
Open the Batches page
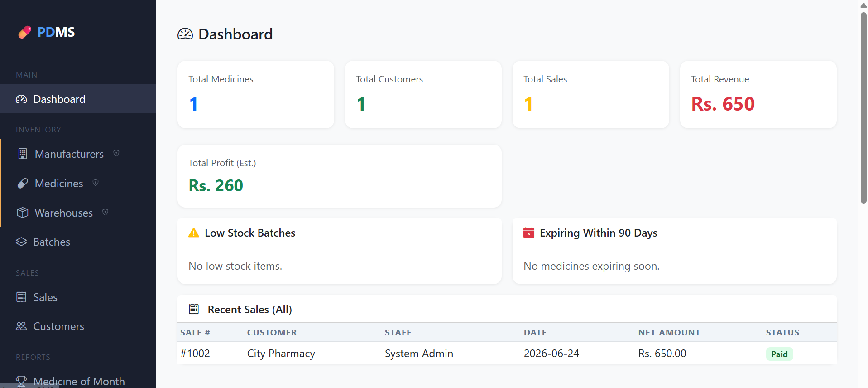click(52, 242)
